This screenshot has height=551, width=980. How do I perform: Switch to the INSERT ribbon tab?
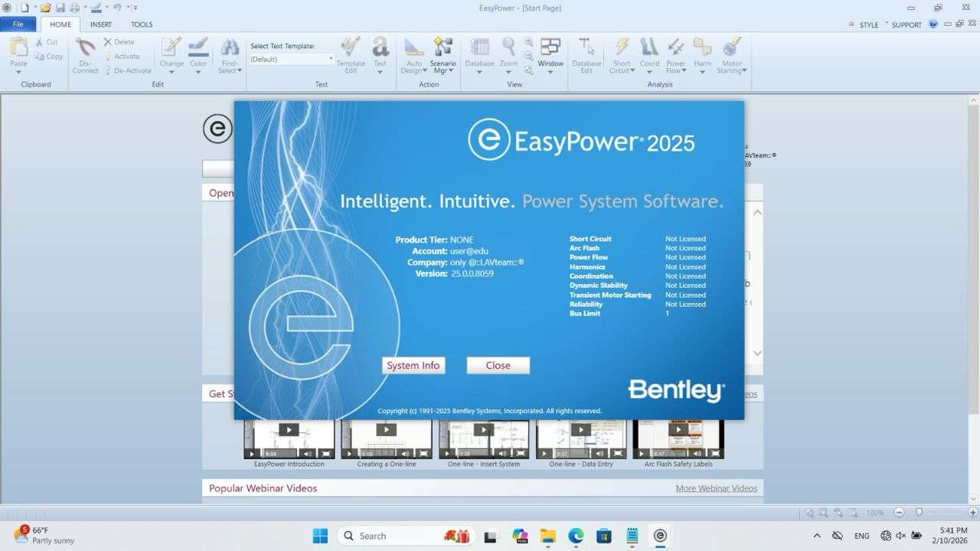[101, 24]
